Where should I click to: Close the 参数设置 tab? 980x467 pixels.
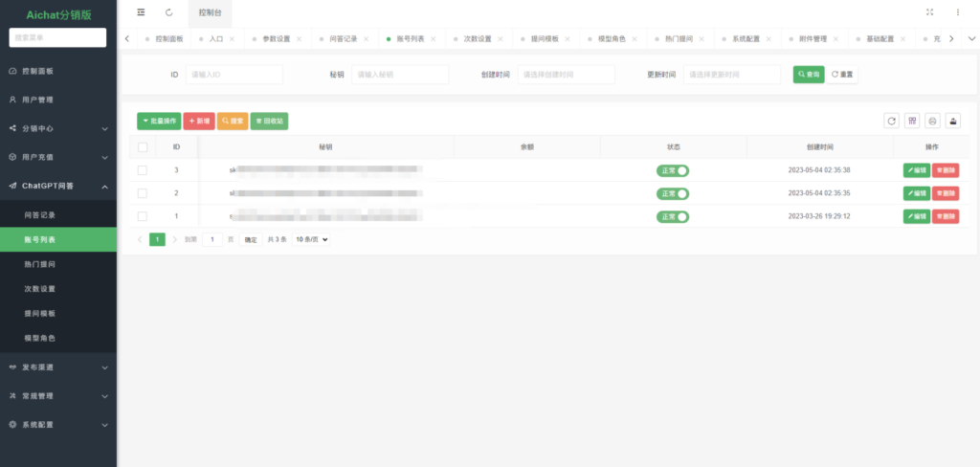pos(299,39)
